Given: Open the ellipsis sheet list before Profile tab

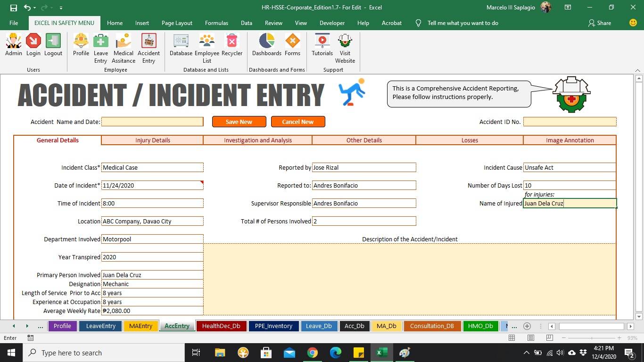Looking at the screenshot, I should (x=41, y=326).
